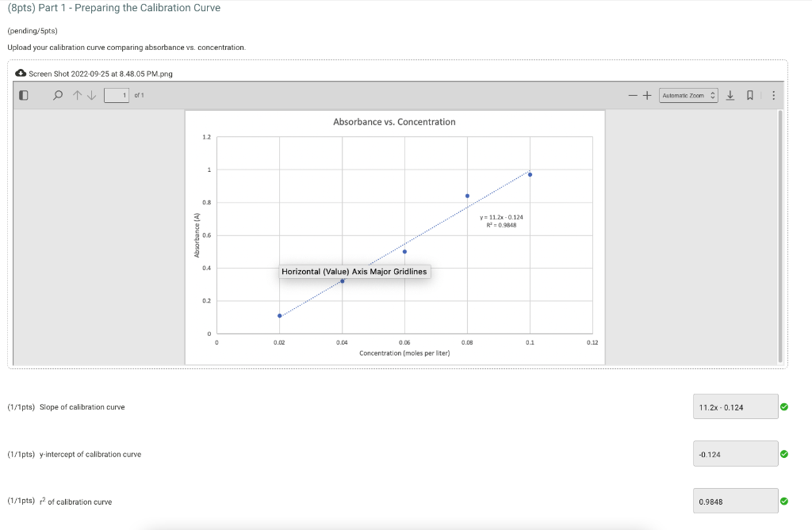Click the green checkmark beside slope answer
The height and width of the screenshot is (530, 812).
coord(784,407)
